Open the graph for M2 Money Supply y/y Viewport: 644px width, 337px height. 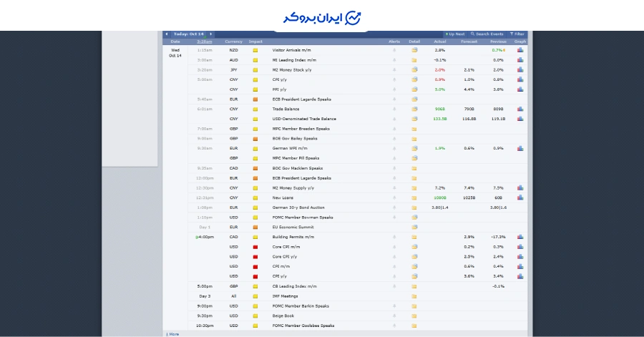click(520, 188)
